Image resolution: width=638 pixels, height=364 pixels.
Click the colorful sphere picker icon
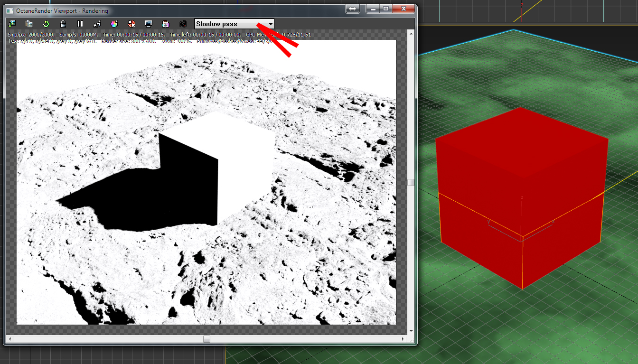point(114,24)
